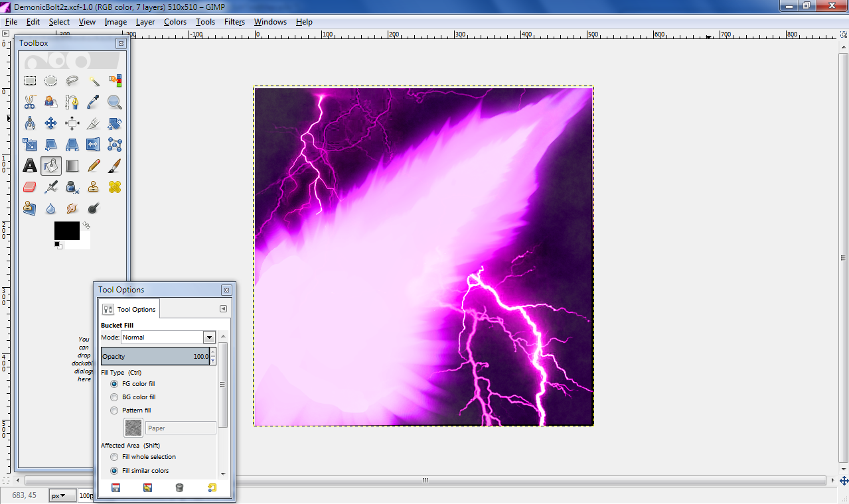Open the Mode dropdown showing Normal

click(x=169, y=338)
